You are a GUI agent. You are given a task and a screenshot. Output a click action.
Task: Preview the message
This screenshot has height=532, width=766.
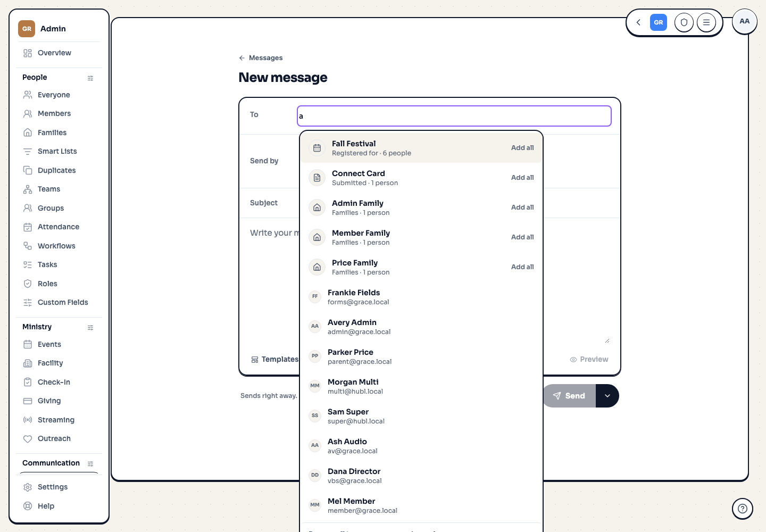[x=589, y=360]
